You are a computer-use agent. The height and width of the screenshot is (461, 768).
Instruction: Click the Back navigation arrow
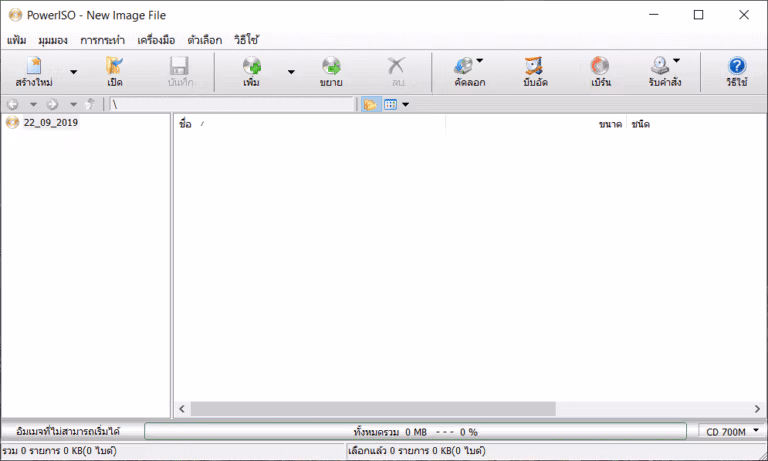coord(13,104)
